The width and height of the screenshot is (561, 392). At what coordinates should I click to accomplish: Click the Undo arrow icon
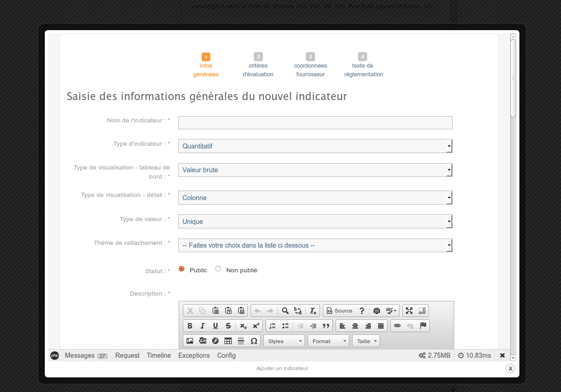(257, 311)
